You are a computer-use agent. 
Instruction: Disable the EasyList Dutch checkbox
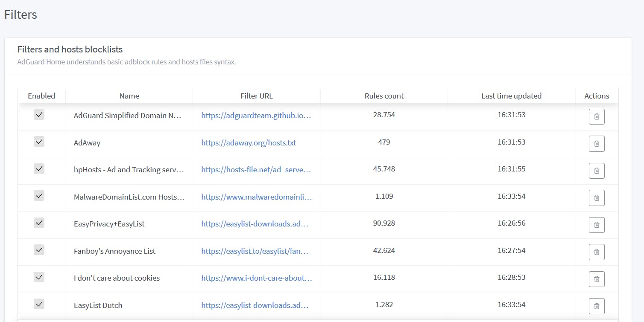click(x=39, y=304)
